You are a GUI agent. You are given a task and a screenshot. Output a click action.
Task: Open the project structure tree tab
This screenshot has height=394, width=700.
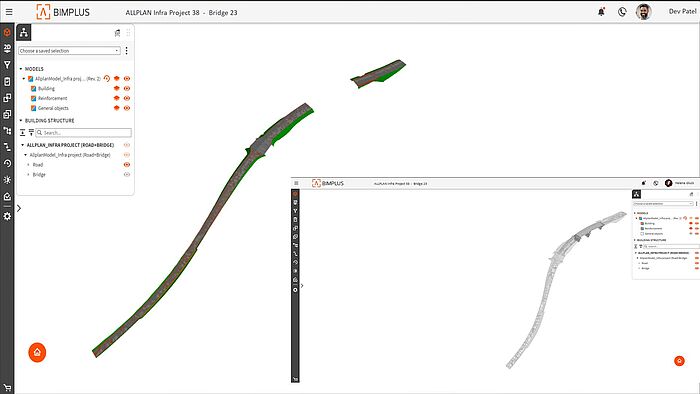tap(24, 33)
